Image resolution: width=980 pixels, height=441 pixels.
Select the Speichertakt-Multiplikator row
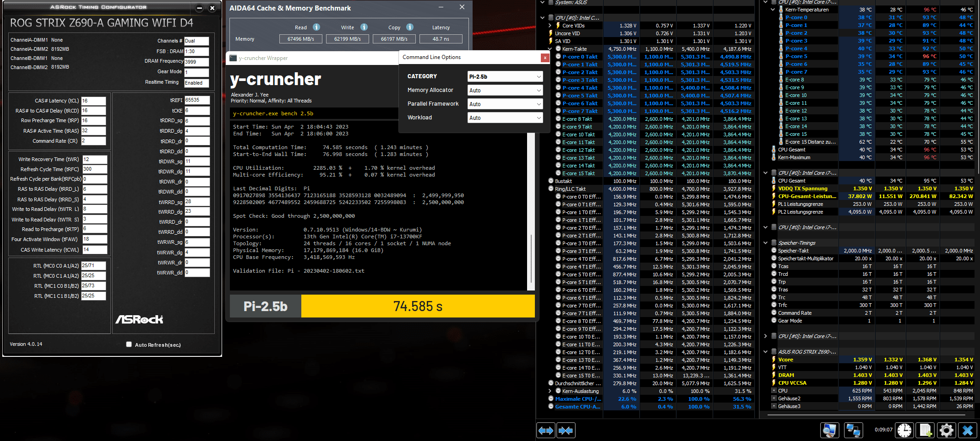873,258
